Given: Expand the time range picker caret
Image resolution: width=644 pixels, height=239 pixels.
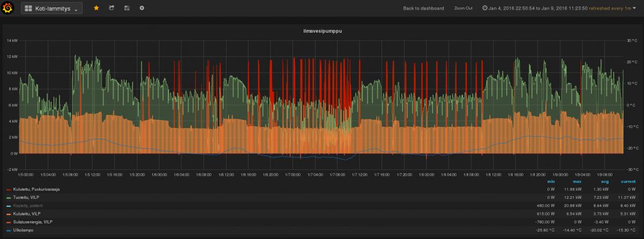Looking at the screenshot, I should pos(634,9).
